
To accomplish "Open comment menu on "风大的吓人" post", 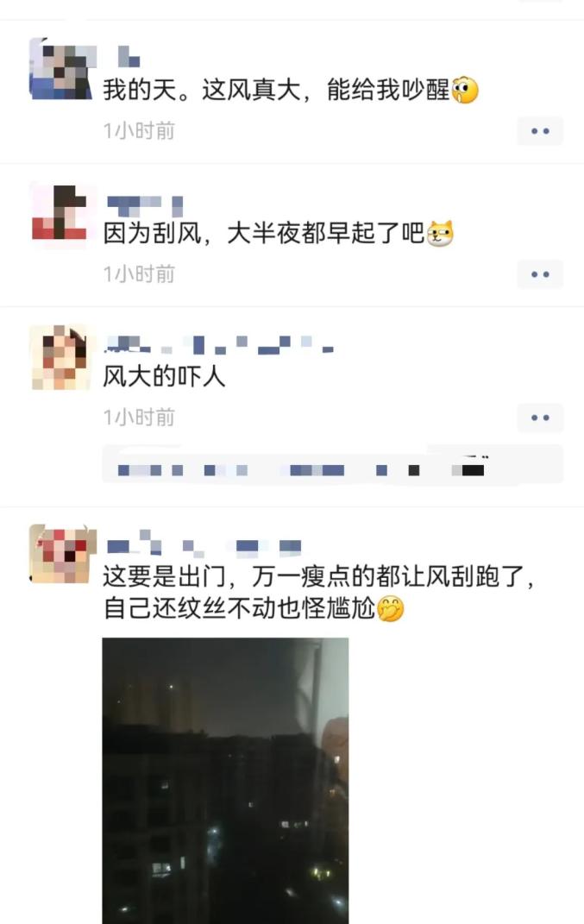I will click(x=540, y=418).
